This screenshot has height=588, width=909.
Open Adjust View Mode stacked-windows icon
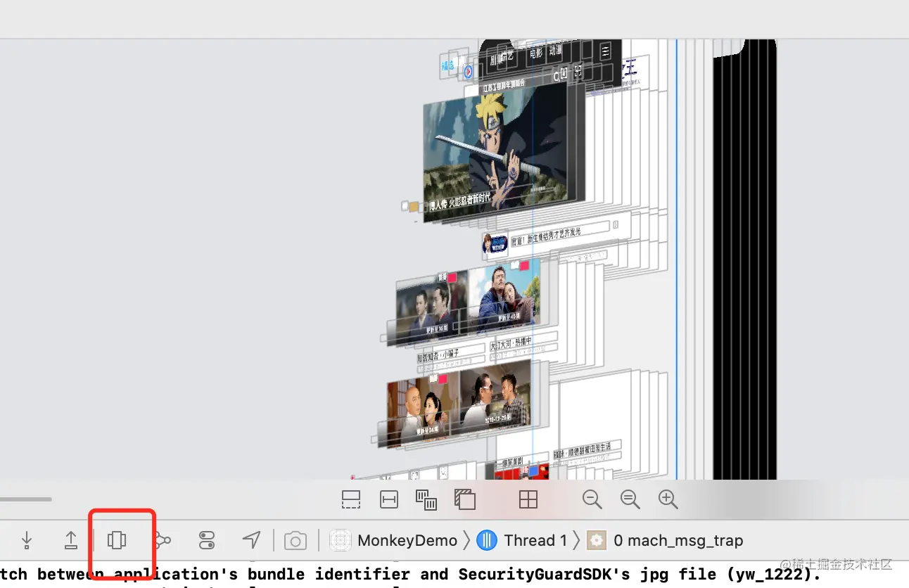[x=426, y=499]
